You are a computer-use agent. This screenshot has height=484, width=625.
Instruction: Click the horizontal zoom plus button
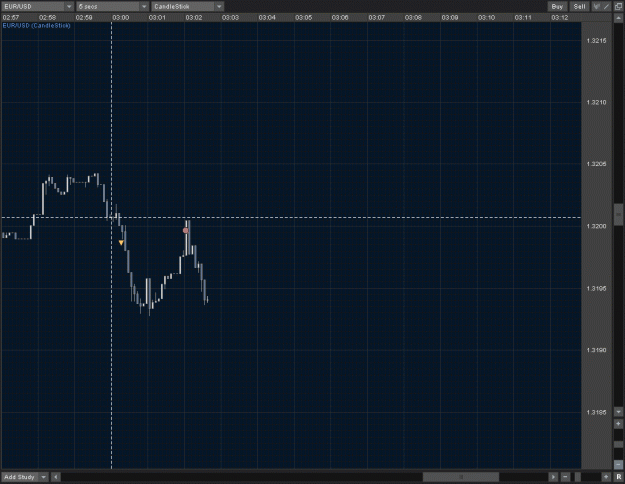pyautogui.click(x=606, y=477)
